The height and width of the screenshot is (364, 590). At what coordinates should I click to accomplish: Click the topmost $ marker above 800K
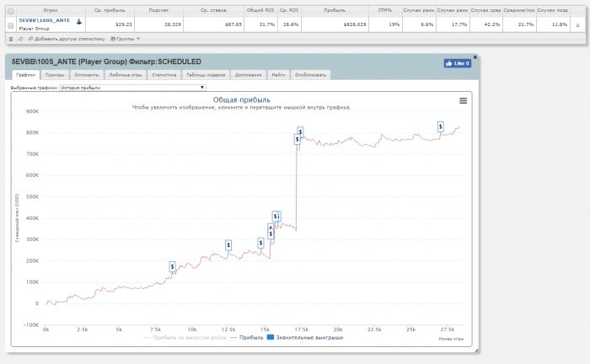point(300,131)
